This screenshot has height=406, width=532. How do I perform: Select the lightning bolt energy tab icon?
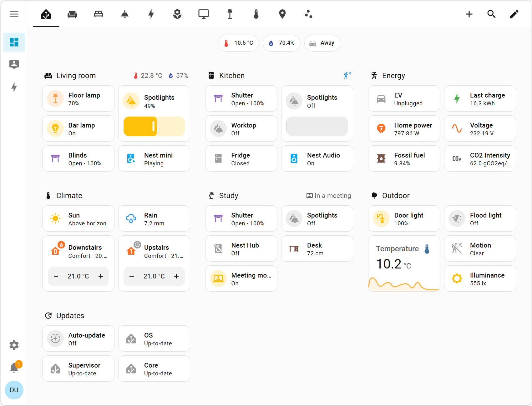click(151, 14)
